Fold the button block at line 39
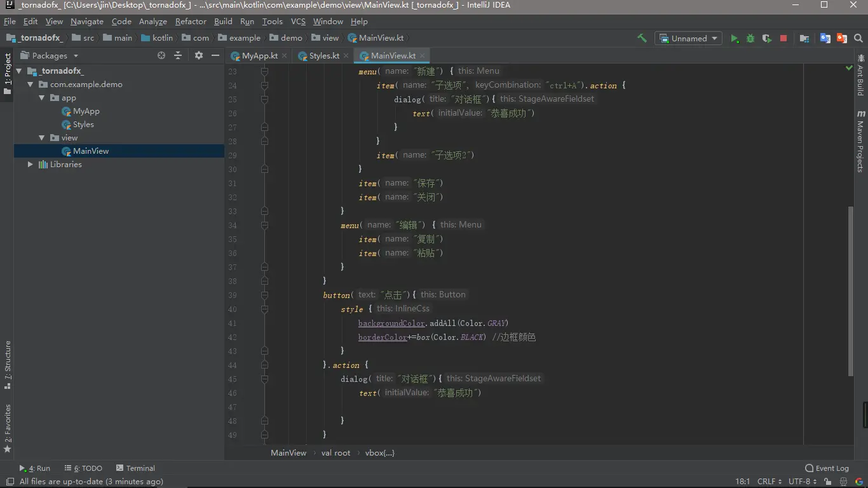 coord(264,295)
